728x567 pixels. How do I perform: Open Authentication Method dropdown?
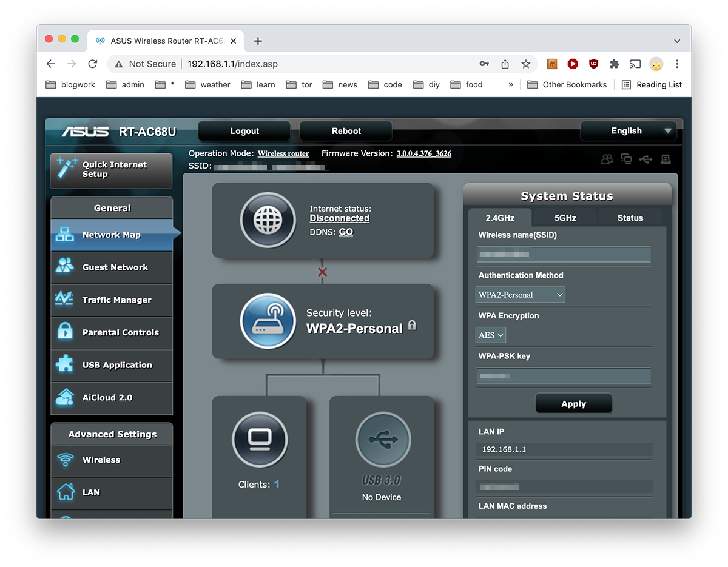point(521,295)
